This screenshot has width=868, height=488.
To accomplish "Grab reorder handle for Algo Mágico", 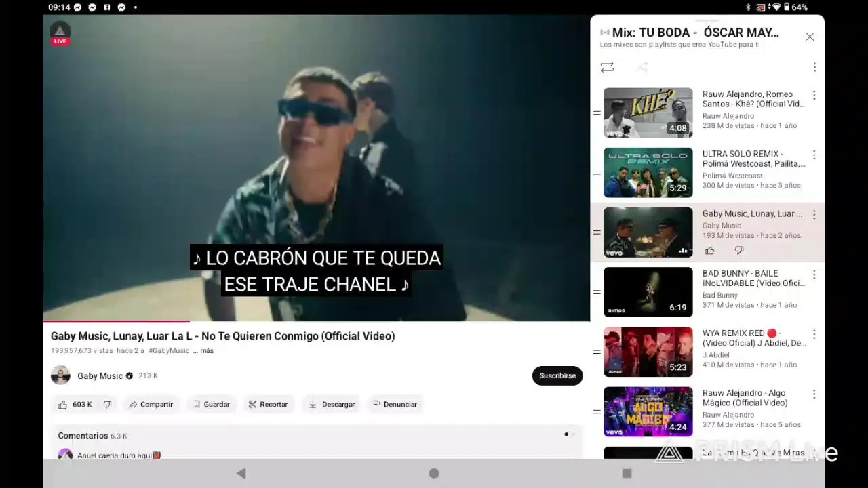I will point(597,411).
